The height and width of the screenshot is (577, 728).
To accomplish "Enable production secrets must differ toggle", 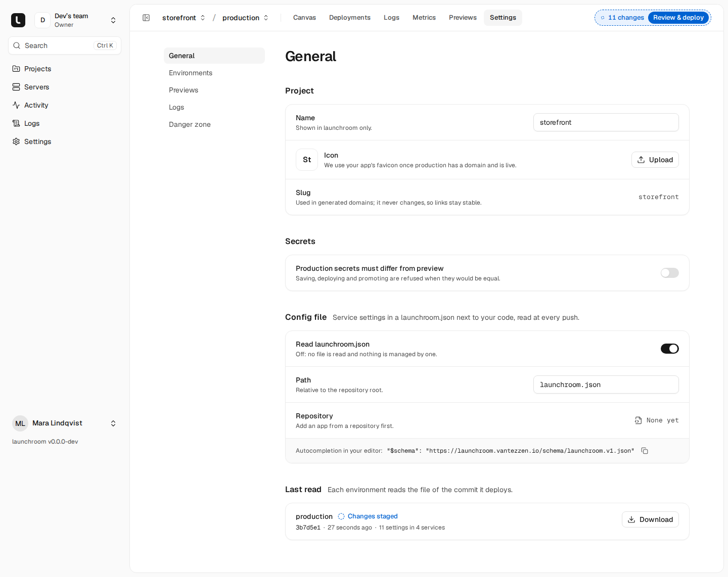I will click(670, 273).
